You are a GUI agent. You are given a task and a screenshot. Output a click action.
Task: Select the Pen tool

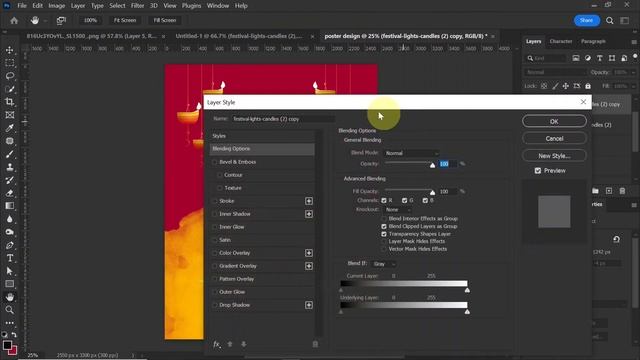click(9, 245)
